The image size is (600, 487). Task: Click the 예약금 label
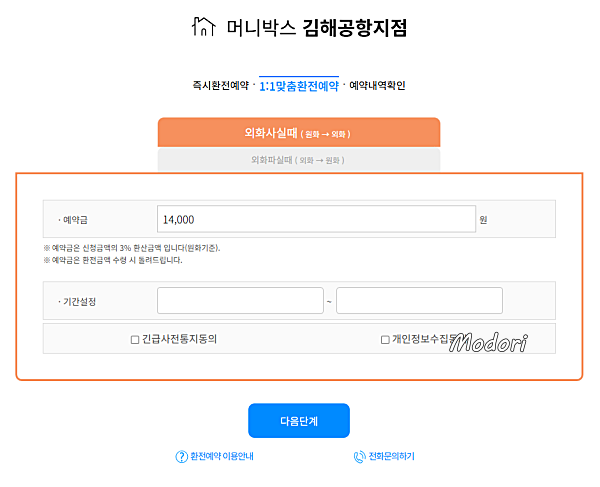click(x=75, y=220)
